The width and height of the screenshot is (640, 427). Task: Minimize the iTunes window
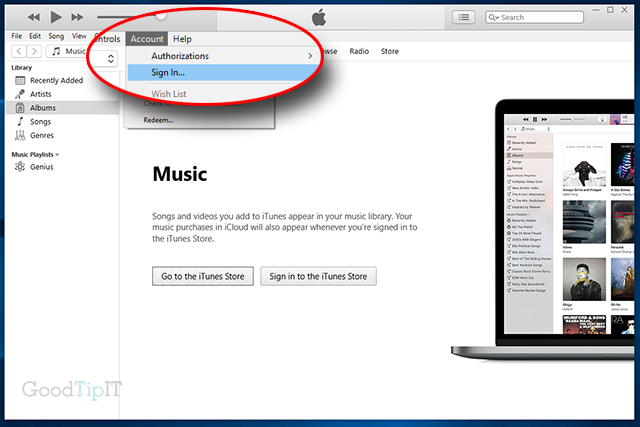coord(596,10)
